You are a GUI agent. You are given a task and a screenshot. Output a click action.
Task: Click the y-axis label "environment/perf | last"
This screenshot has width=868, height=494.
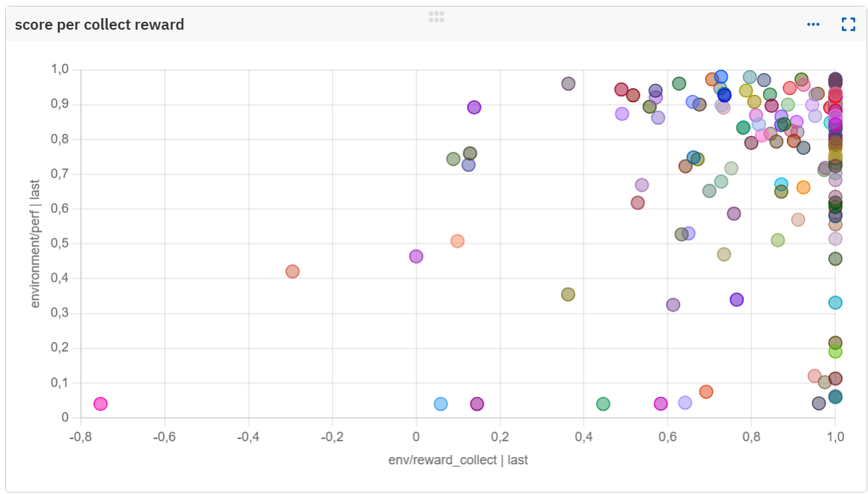coord(35,244)
